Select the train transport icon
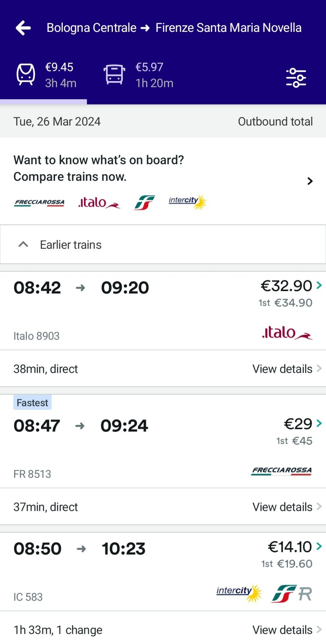 (x=26, y=74)
